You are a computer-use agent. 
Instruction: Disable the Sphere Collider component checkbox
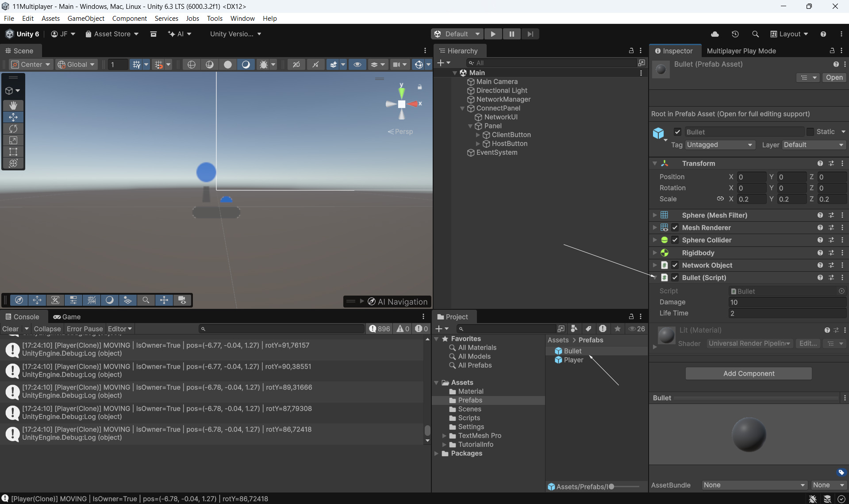[x=675, y=240]
